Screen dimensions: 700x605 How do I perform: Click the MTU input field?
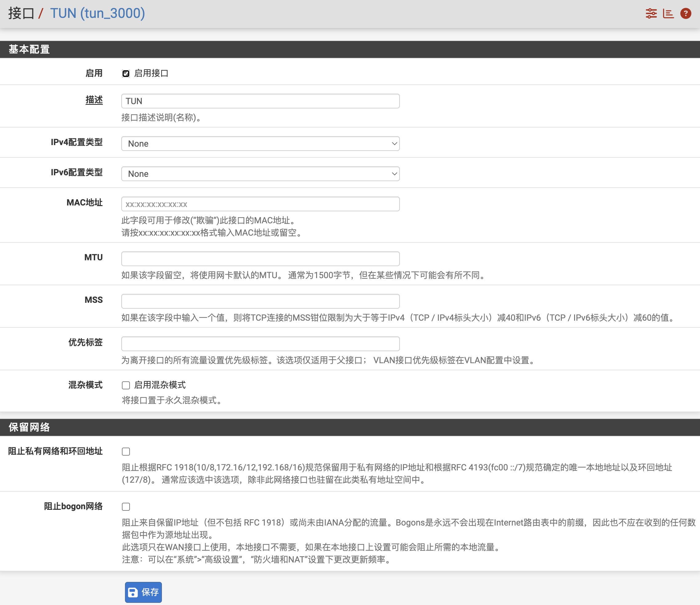pos(260,259)
